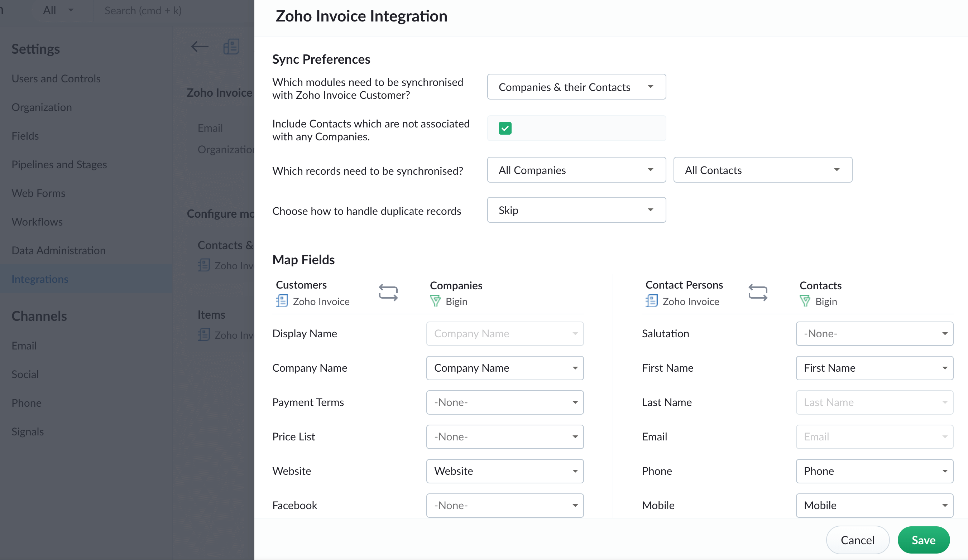Screen dimensions: 968x560
Task: Open the Companies & their Contacts dropdown
Action: coord(576,87)
